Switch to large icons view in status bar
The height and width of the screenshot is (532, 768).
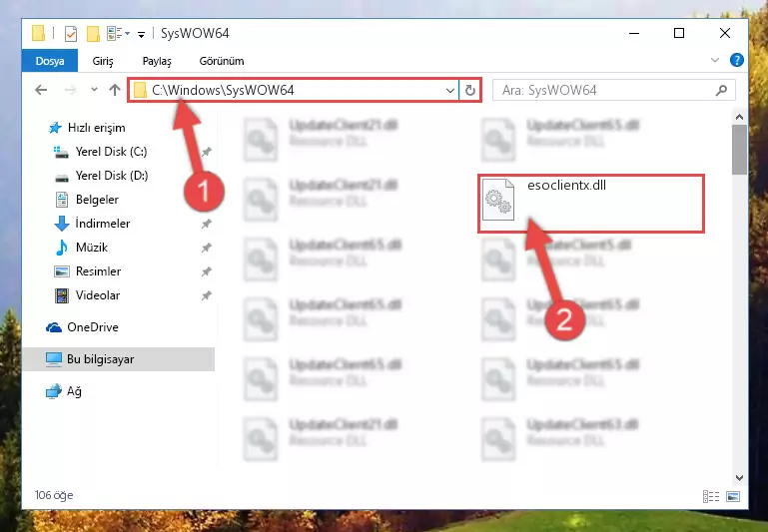click(733, 496)
